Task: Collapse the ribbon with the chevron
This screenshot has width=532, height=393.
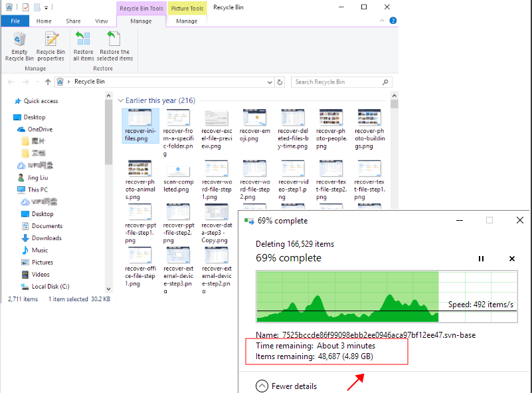Action: coord(383,21)
